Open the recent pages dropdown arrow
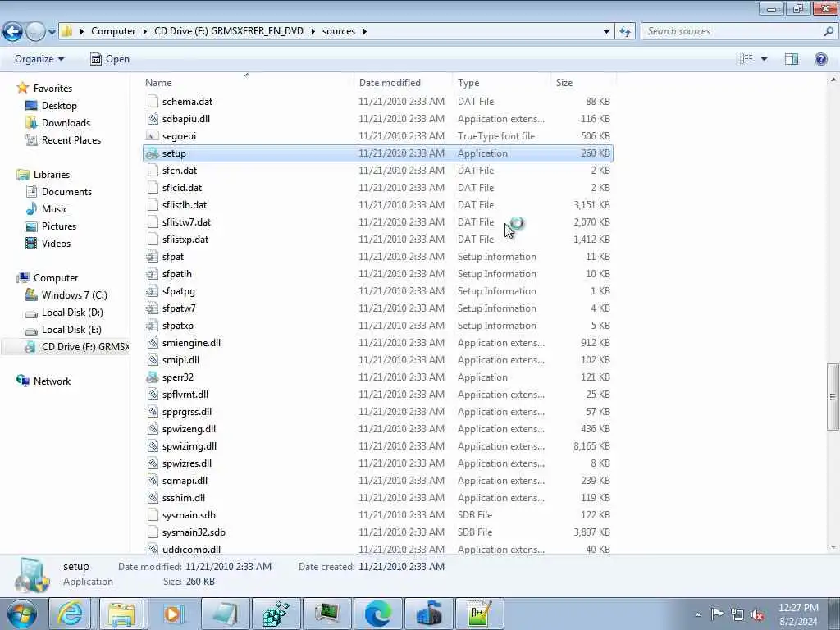The width and height of the screenshot is (840, 630). click(52, 32)
